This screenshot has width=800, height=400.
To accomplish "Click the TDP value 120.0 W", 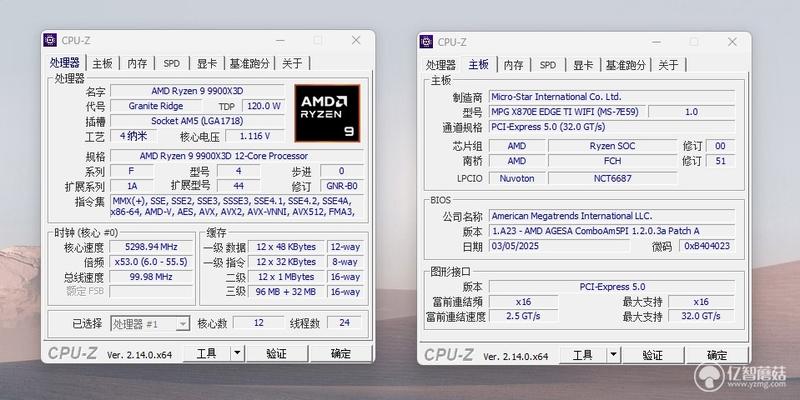I will tap(264, 106).
